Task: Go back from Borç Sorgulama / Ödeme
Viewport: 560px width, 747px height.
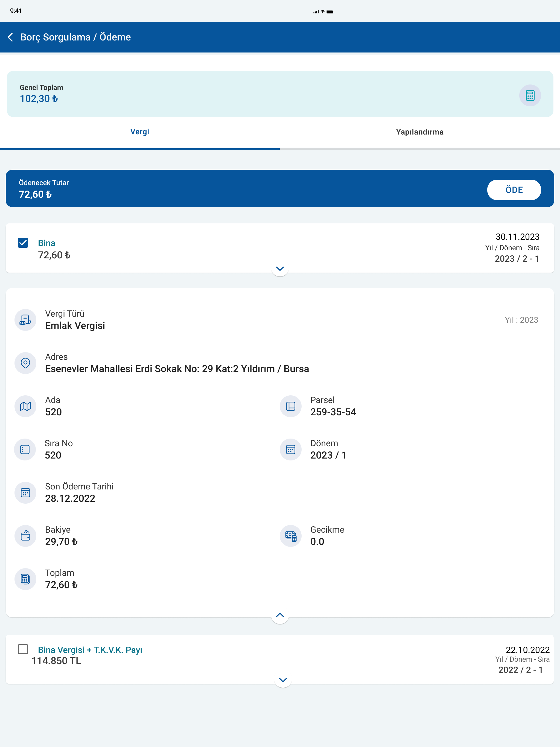Action: (10, 37)
